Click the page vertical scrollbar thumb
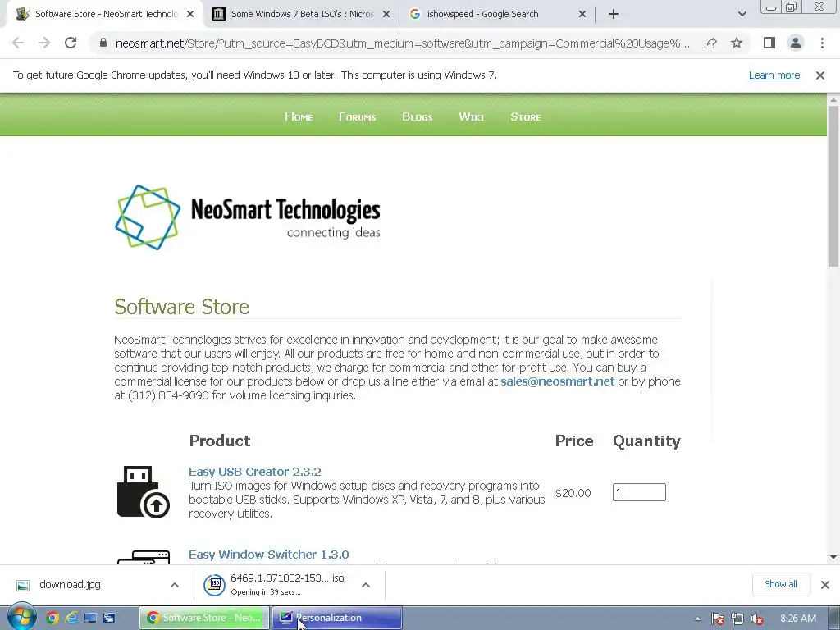The image size is (840, 630). [x=833, y=185]
